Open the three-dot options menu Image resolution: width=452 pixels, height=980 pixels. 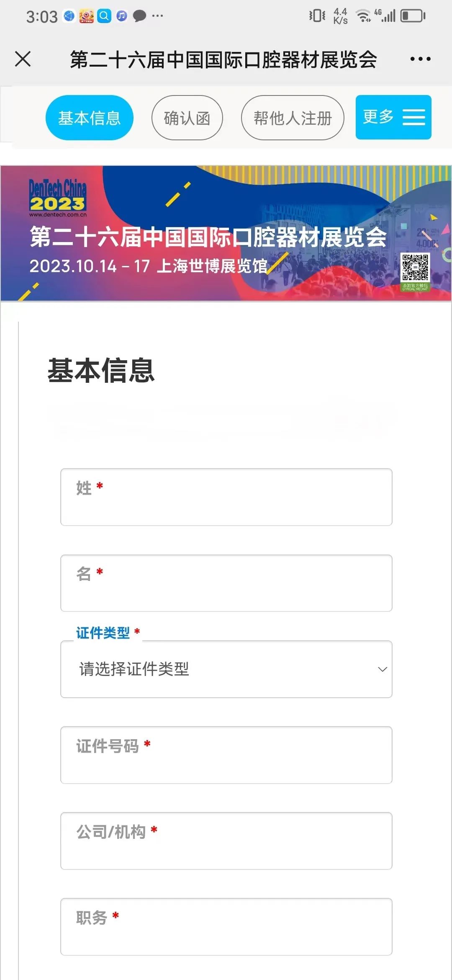tap(420, 59)
